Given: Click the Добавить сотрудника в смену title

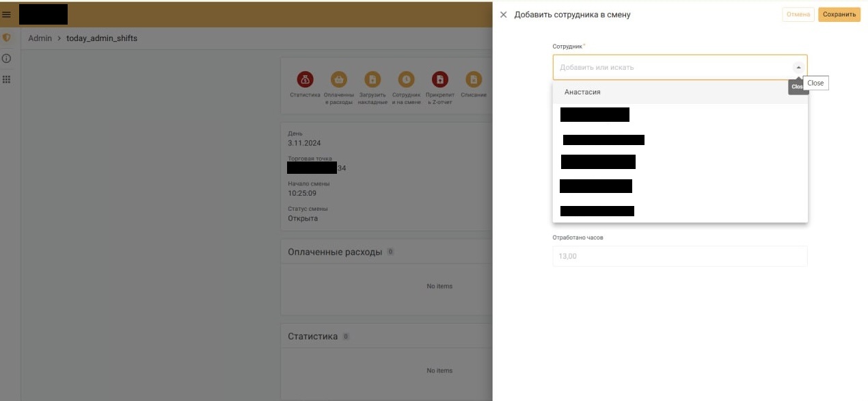Looking at the screenshot, I should [572, 14].
